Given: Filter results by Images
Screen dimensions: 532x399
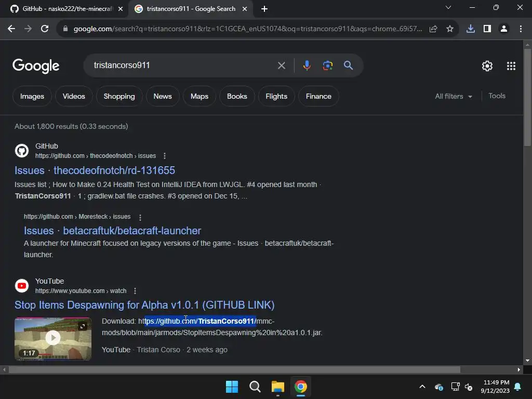Looking at the screenshot, I should [32, 96].
